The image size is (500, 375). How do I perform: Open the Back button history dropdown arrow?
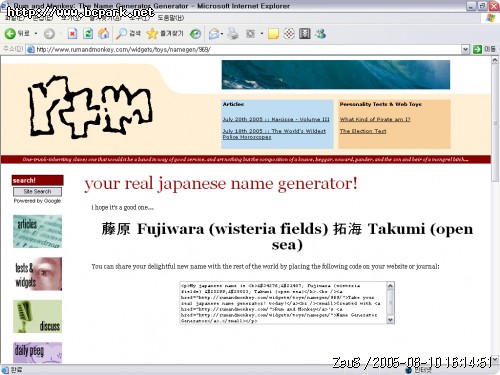tap(36, 34)
